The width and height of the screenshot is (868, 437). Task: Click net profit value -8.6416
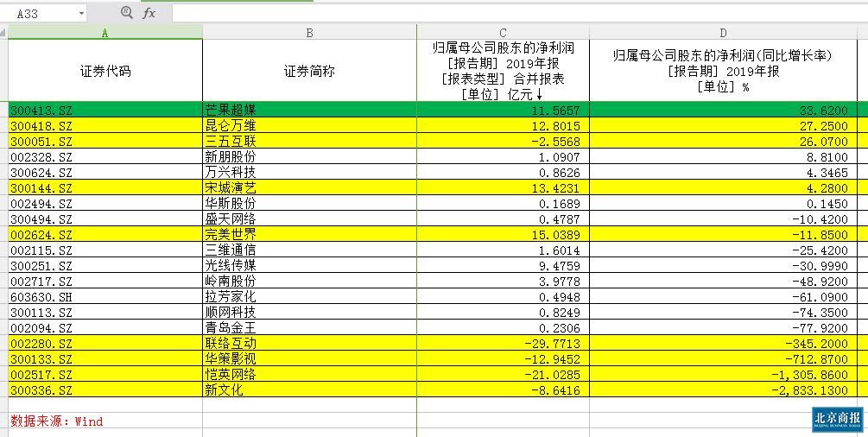(503, 389)
